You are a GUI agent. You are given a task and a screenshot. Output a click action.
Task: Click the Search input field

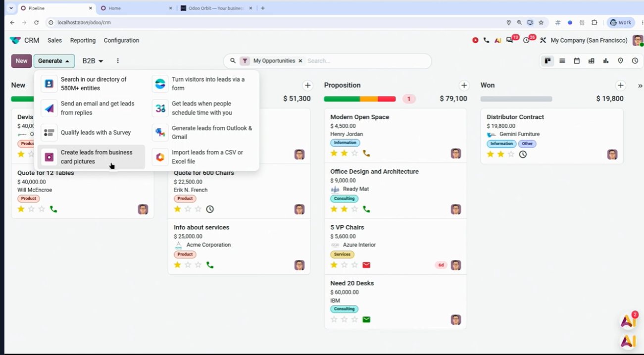[x=366, y=61]
